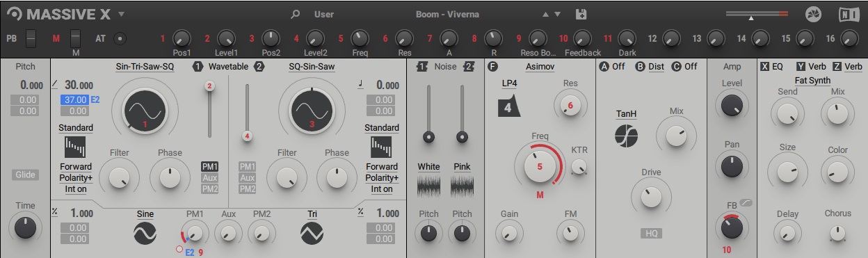Click the Tri modulation oscillator wave icon
Screen dimensions: 868x258
312,234
